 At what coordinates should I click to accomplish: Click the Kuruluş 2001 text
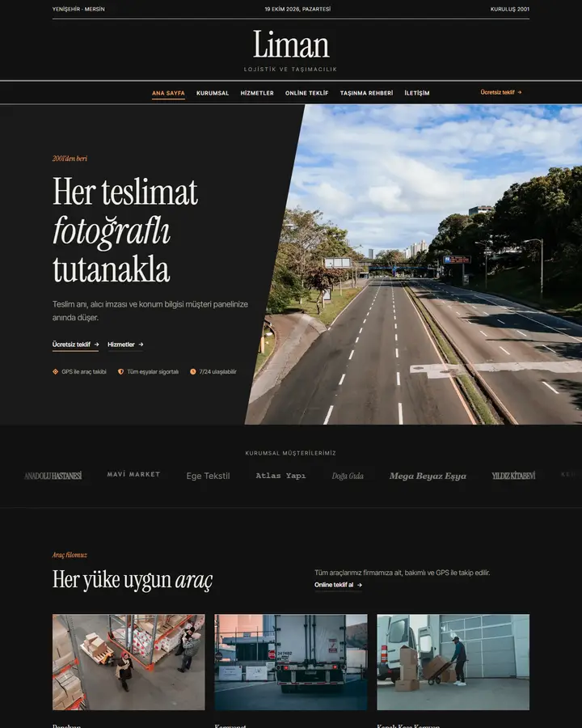(509, 9)
